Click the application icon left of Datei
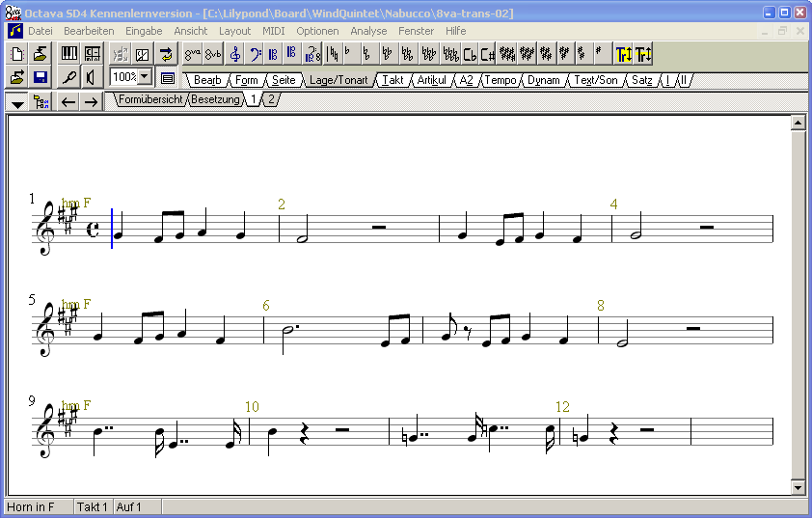 tap(15, 31)
